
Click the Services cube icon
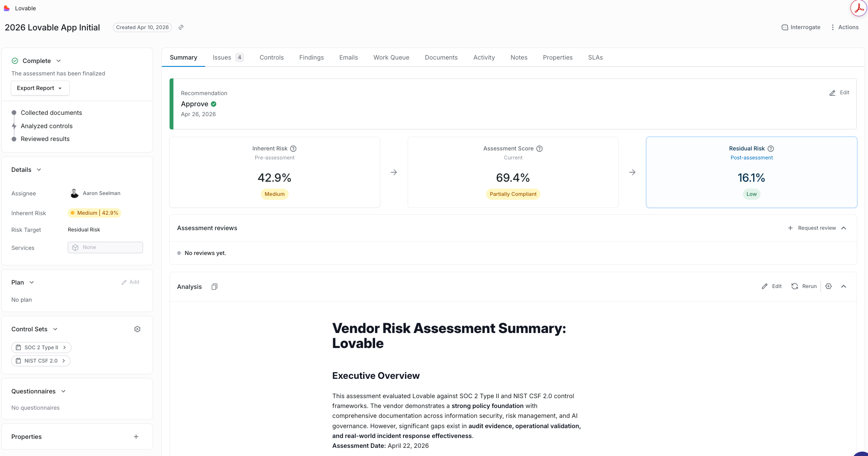click(x=75, y=248)
